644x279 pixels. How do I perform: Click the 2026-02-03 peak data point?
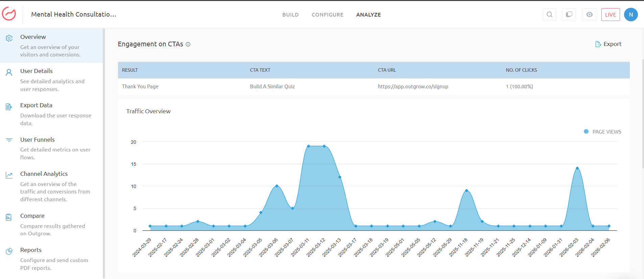(577, 168)
